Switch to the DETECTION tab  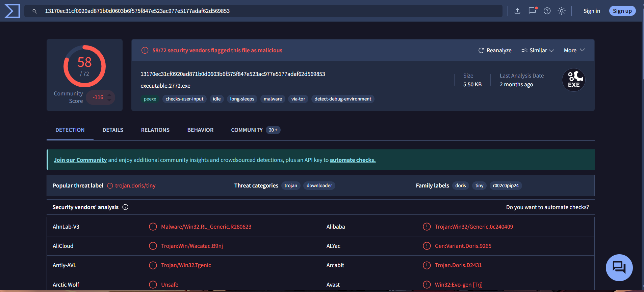click(70, 130)
